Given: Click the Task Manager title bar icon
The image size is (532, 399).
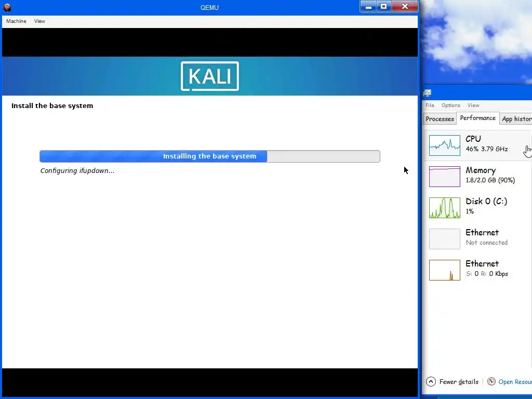Looking at the screenshot, I should [x=427, y=93].
